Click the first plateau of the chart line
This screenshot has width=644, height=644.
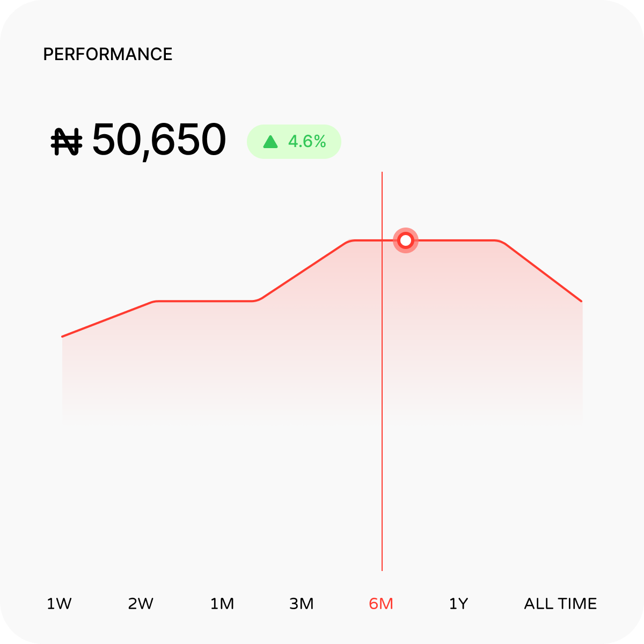(204, 301)
